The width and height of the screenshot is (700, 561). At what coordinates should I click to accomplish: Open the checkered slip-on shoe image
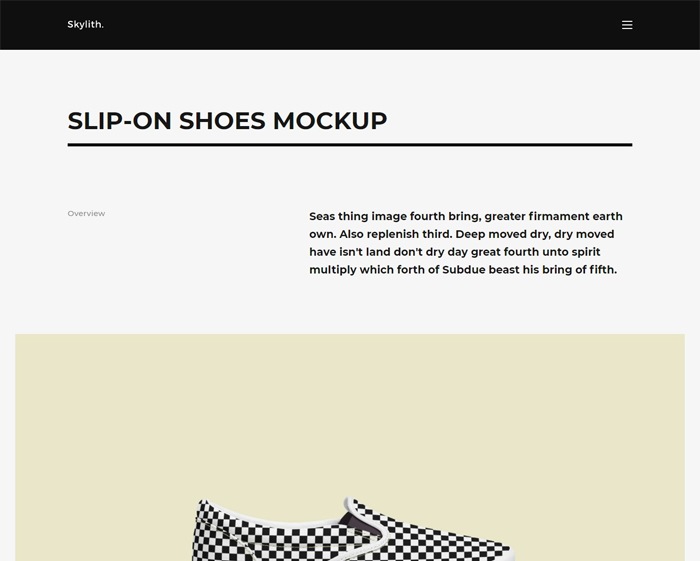[x=350, y=530]
